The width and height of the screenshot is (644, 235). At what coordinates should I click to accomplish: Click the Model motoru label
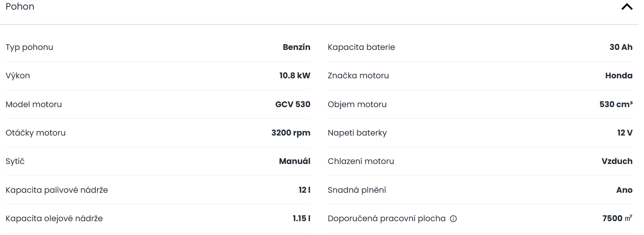pos(34,104)
